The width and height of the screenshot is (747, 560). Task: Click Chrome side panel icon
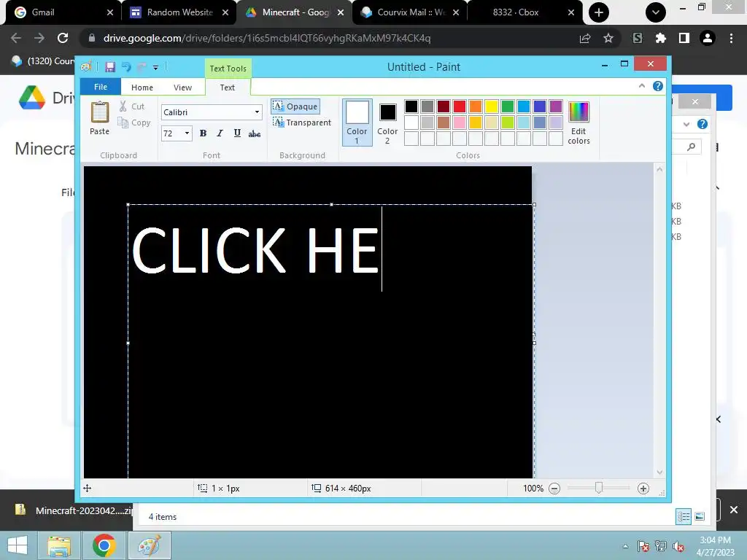684,38
